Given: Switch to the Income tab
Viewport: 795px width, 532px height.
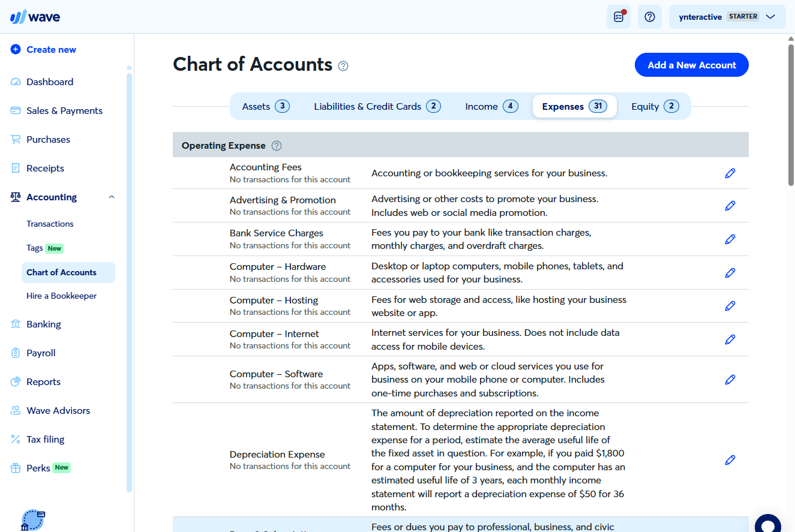Looking at the screenshot, I should tap(491, 107).
